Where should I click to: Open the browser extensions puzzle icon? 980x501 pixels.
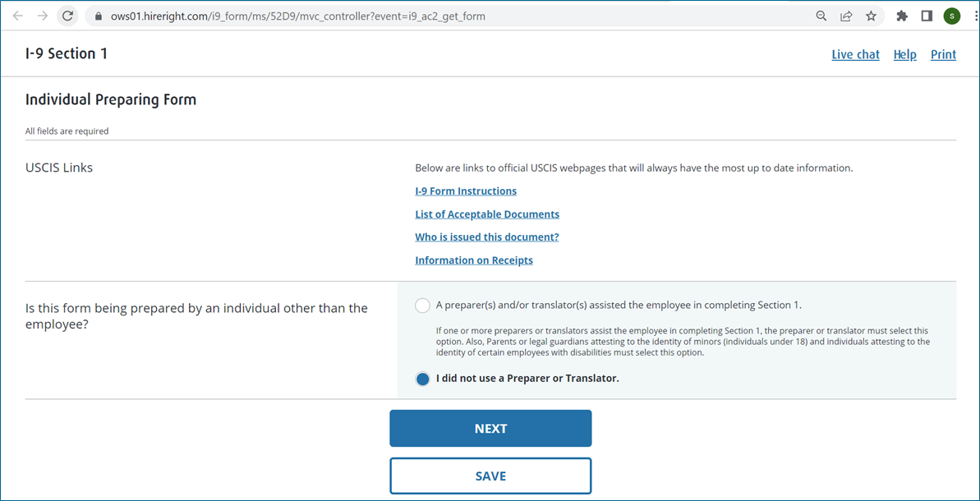click(x=902, y=16)
